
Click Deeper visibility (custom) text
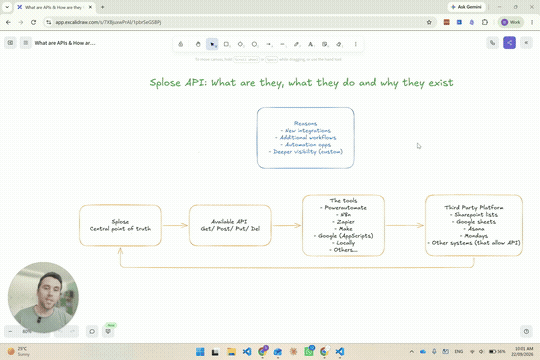tap(306, 152)
